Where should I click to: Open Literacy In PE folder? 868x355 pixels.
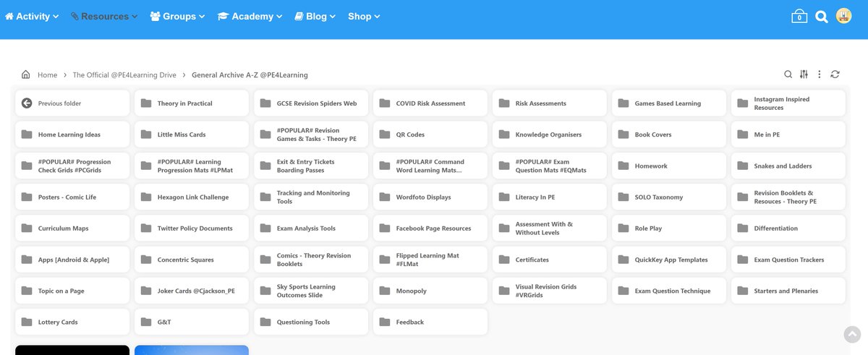(x=550, y=197)
